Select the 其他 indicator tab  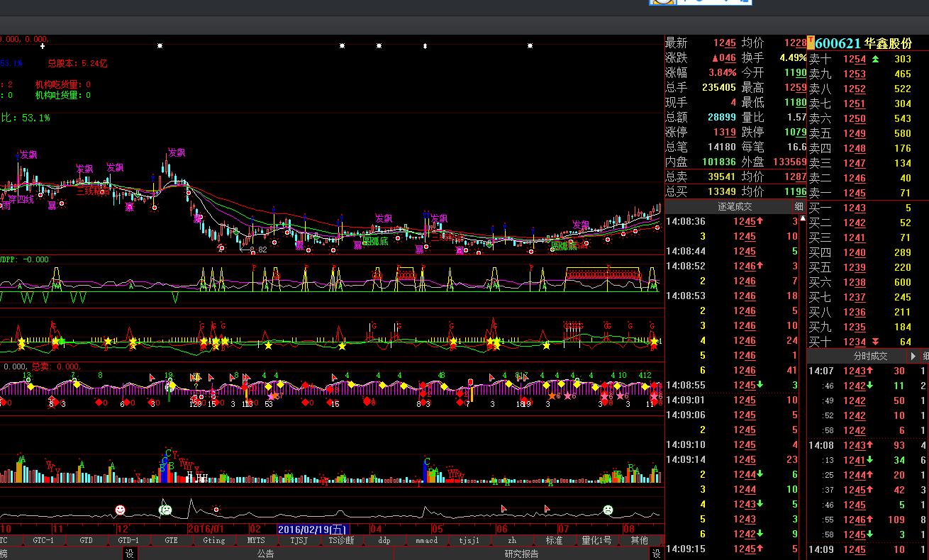[639, 540]
